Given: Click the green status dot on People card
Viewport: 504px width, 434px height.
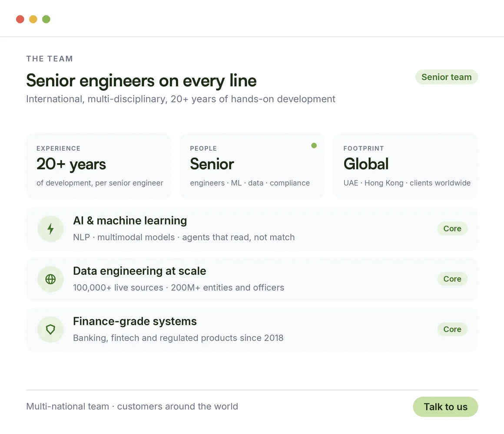Looking at the screenshot, I should click(x=314, y=145).
